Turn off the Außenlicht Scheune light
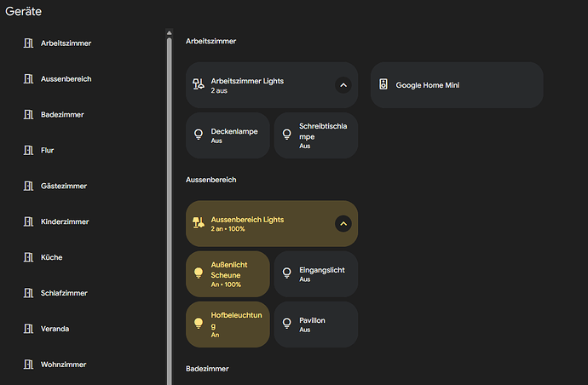Viewport: 588px width, 385px height. pos(228,274)
